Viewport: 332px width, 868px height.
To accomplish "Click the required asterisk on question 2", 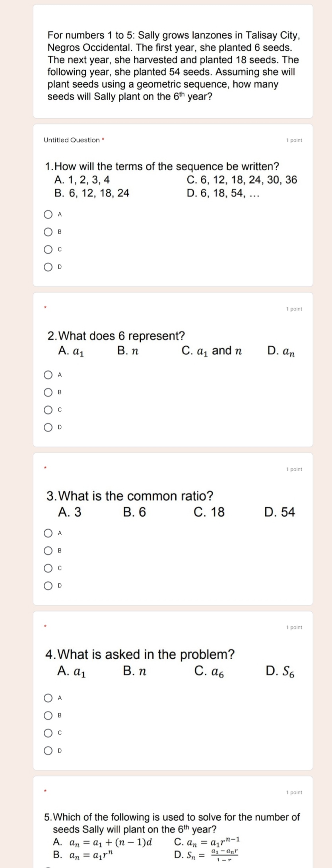I will click(x=46, y=307).
